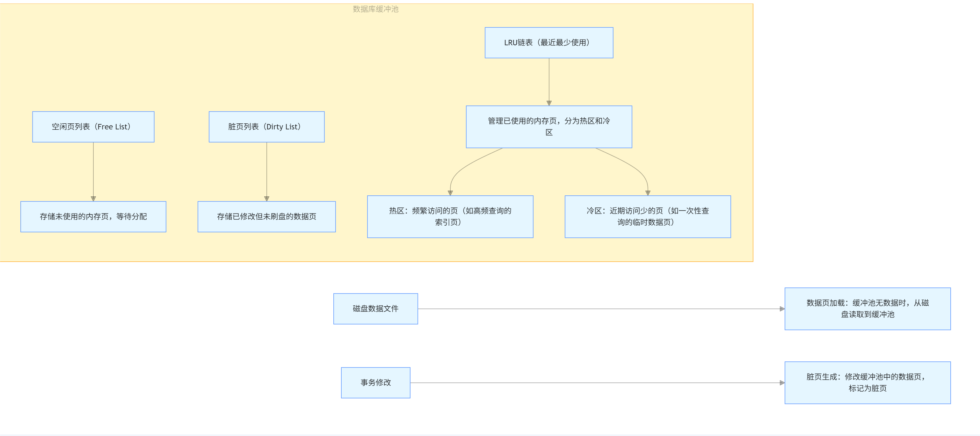Click the 存储未使用的内存页，等待分配 node
Image resolution: width=980 pixels, height=436 pixels.
[93, 216]
